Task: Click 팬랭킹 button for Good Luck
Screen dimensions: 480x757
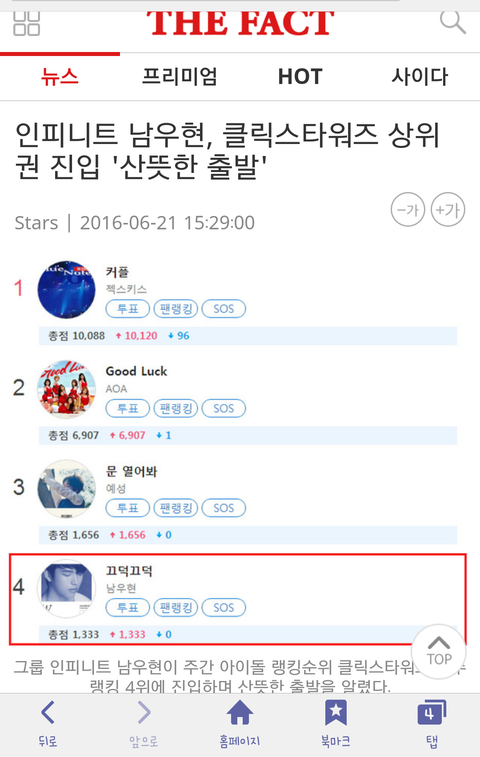Action: click(176, 408)
